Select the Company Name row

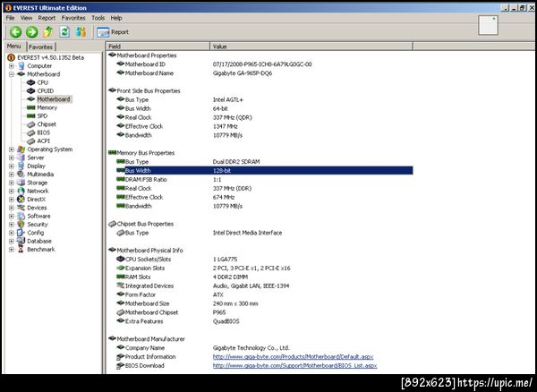click(264, 348)
